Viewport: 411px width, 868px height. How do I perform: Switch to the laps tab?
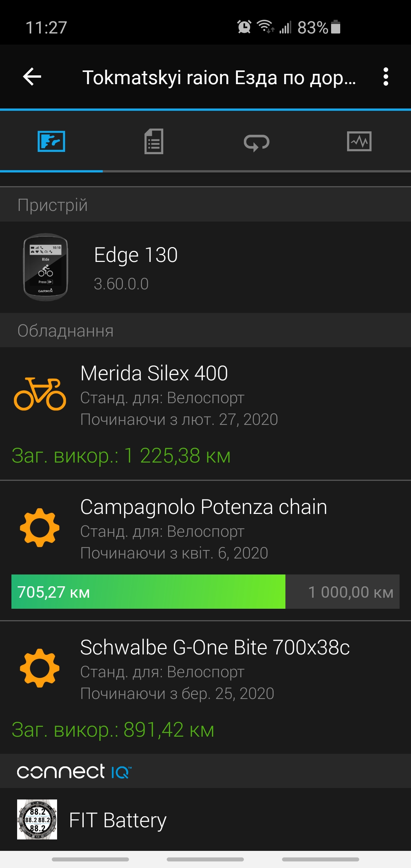pos(256,142)
